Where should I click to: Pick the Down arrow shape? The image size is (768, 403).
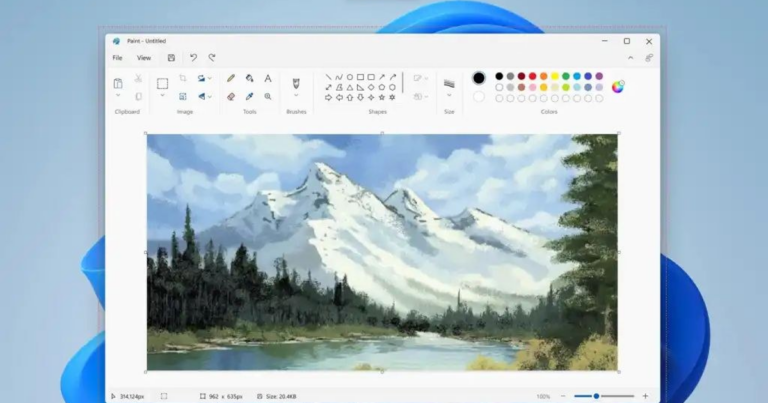pos(360,97)
